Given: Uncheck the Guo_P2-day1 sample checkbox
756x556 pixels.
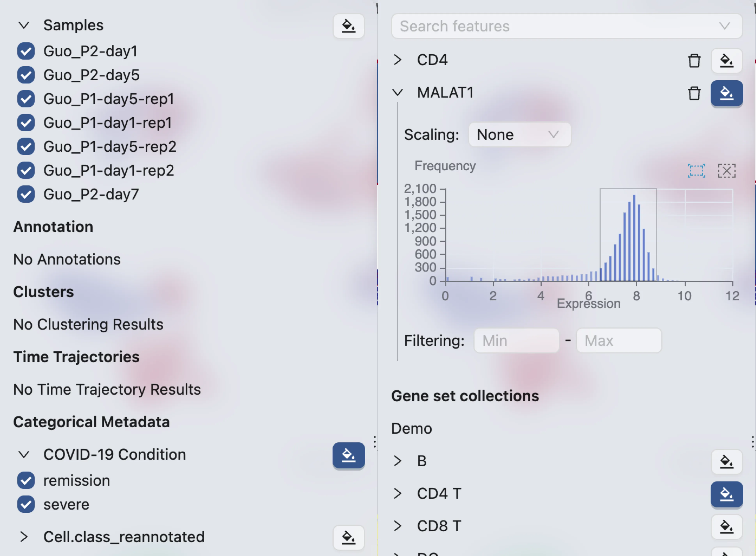Looking at the screenshot, I should click(26, 51).
